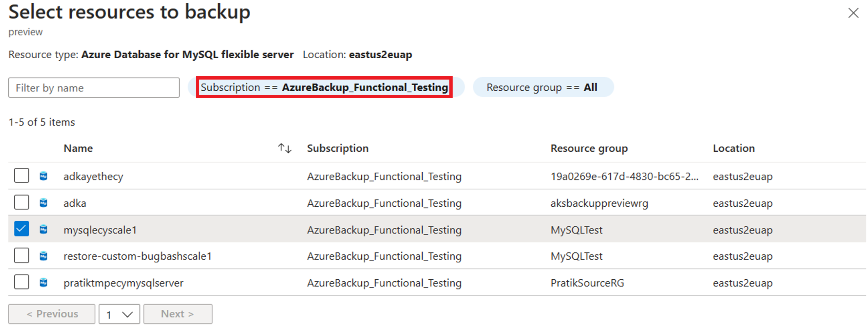Image resolution: width=868 pixels, height=331 pixels.
Task: Check the adkayethecy row checkbox
Action: (22, 176)
